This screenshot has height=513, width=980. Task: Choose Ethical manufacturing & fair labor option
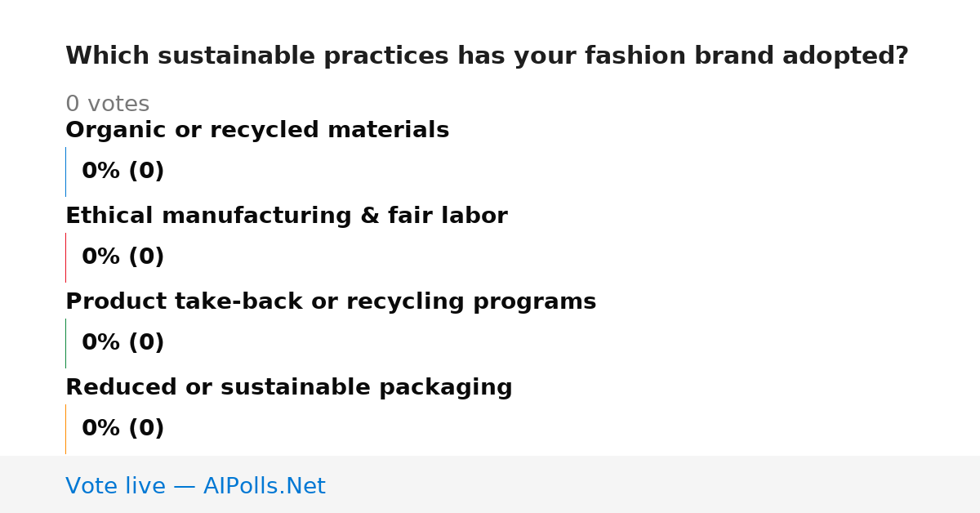pos(287,216)
